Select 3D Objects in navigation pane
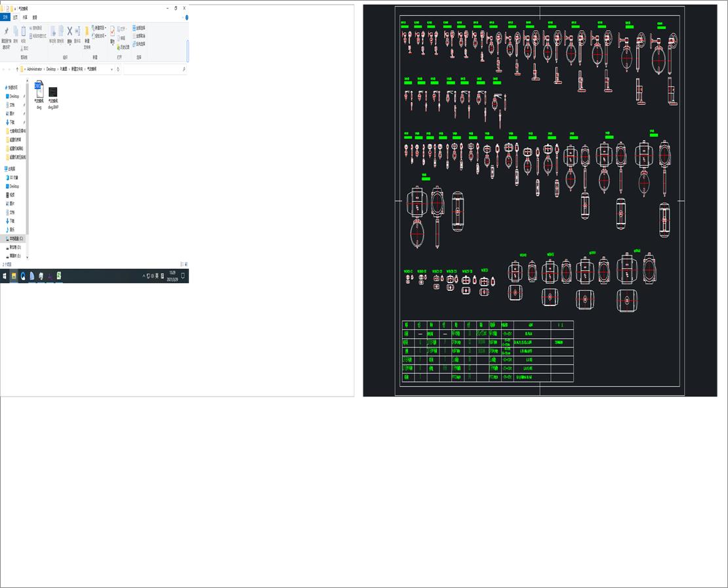The width and height of the screenshot is (728, 588). point(12,178)
